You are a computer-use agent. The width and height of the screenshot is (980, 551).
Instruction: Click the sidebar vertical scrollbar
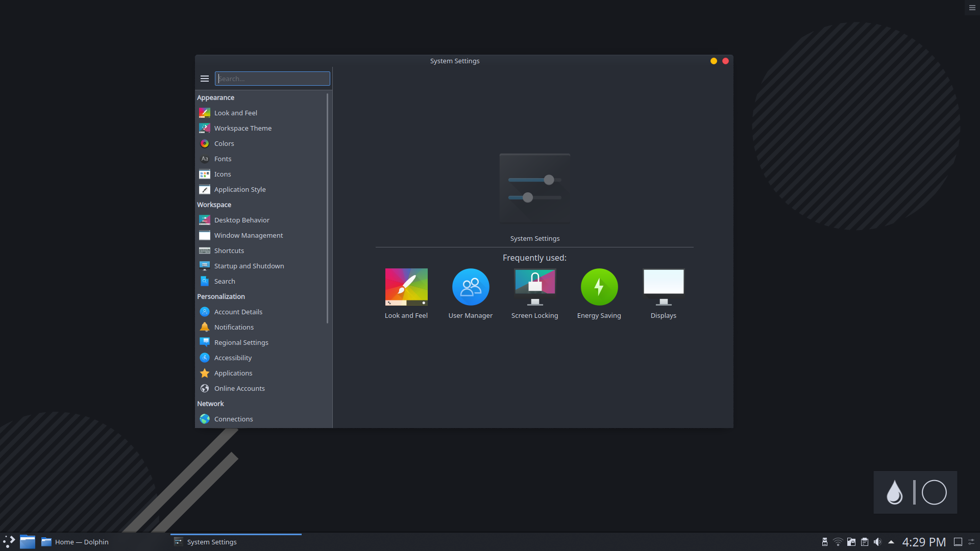coord(327,208)
